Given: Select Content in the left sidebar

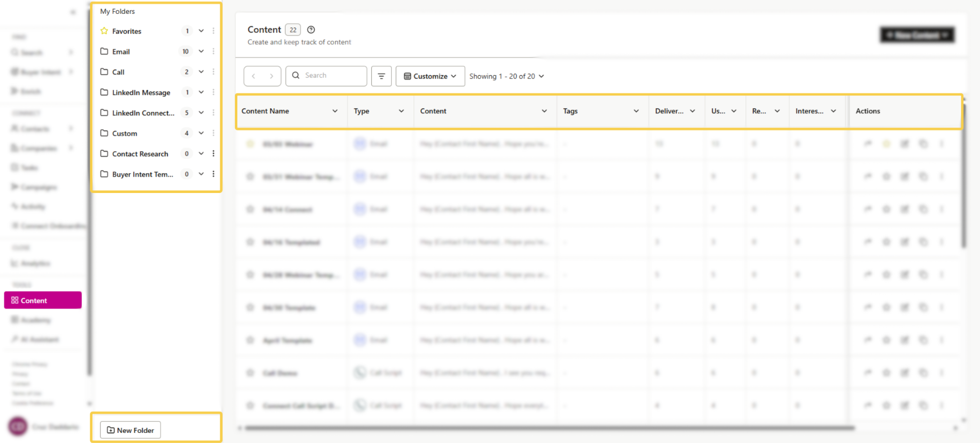Looking at the screenshot, I should click(43, 300).
